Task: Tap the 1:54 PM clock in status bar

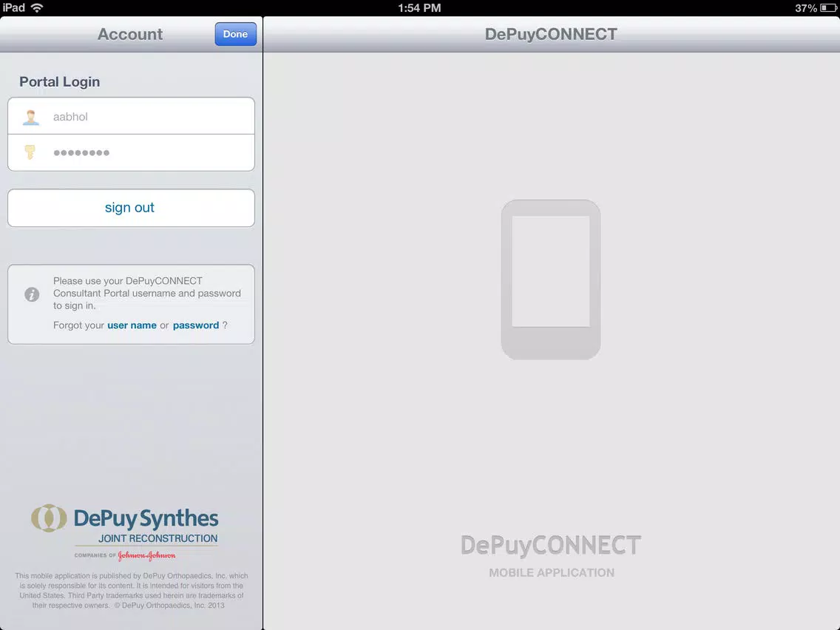Action: (x=419, y=8)
